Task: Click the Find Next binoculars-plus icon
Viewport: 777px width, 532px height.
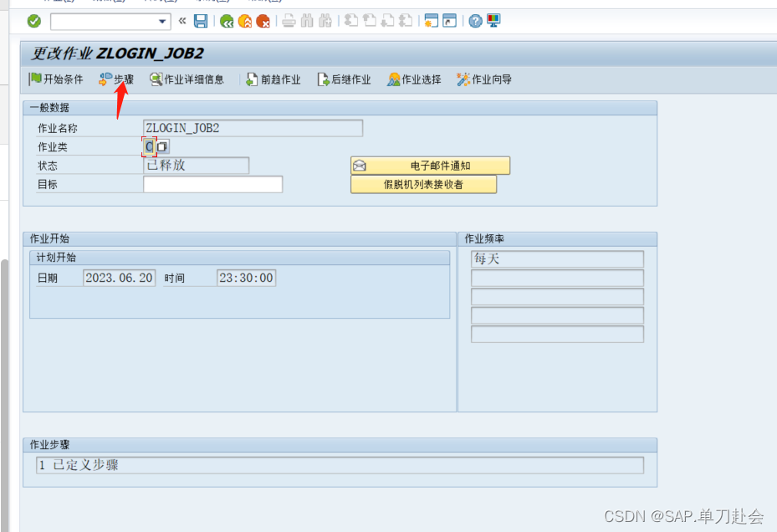Action: pyautogui.click(x=325, y=21)
